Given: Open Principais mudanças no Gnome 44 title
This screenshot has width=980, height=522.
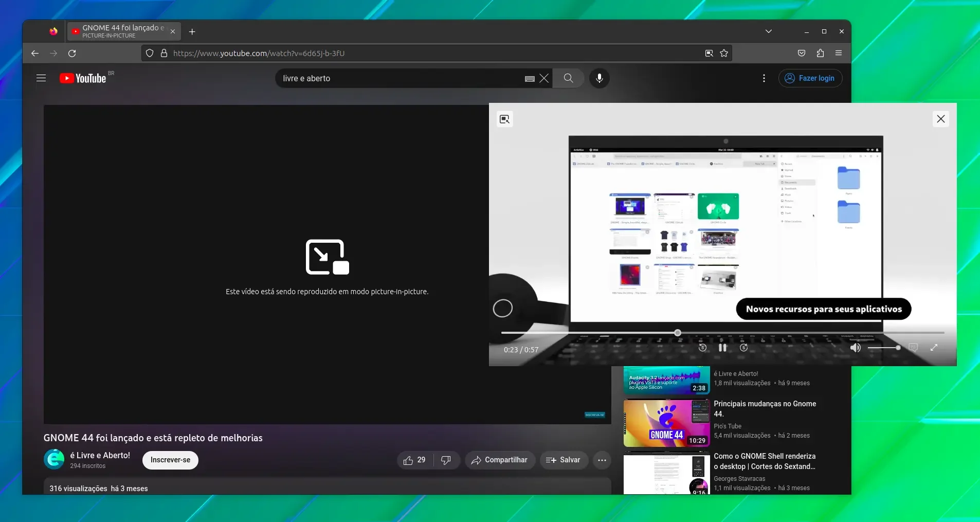Looking at the screenshot, I should tap(765, 408).
